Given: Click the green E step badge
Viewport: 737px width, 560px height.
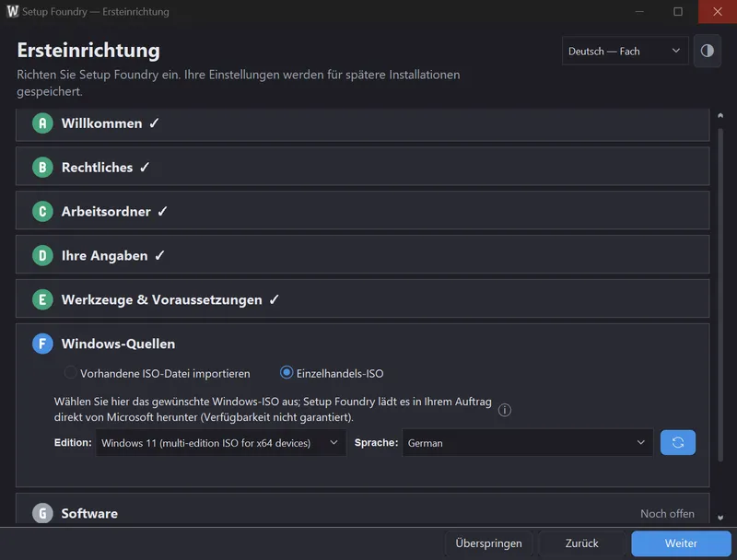Looking at the screenshot, I should click(42, 299).
